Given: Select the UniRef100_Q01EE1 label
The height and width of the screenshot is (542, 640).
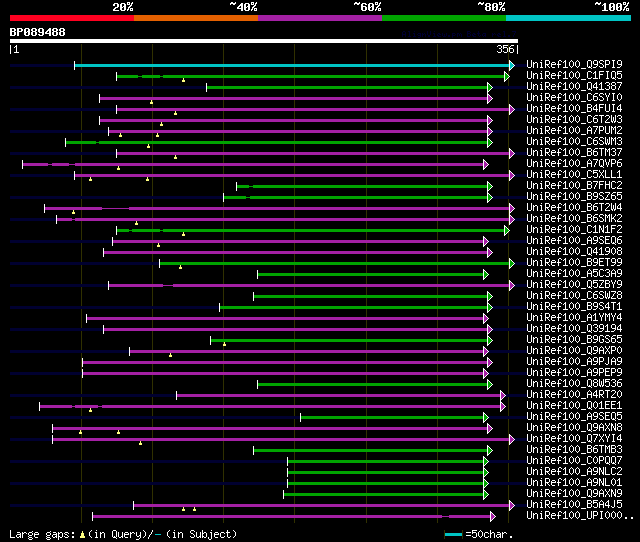Looking at the screenshot, I should click(x=574, y=406).
